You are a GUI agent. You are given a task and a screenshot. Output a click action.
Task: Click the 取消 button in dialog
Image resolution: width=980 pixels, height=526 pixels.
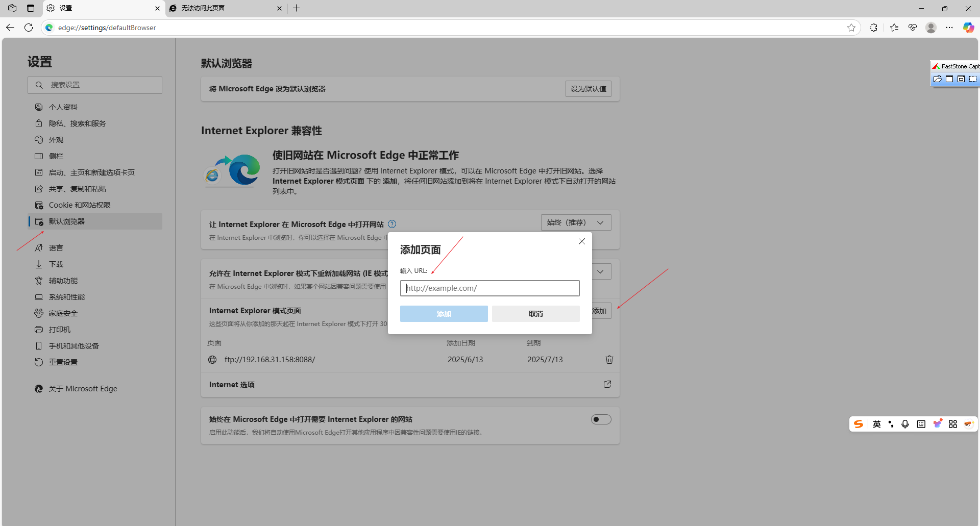[536, 314]
